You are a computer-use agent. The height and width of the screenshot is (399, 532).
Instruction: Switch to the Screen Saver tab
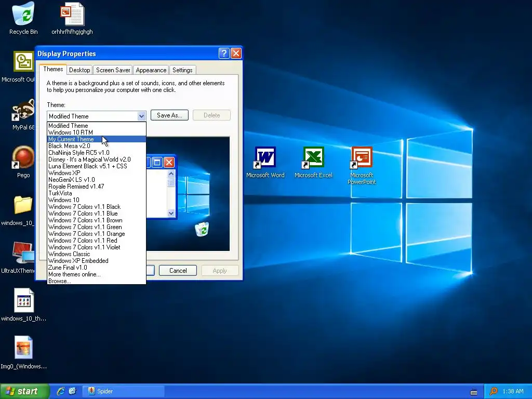[113, 70]
